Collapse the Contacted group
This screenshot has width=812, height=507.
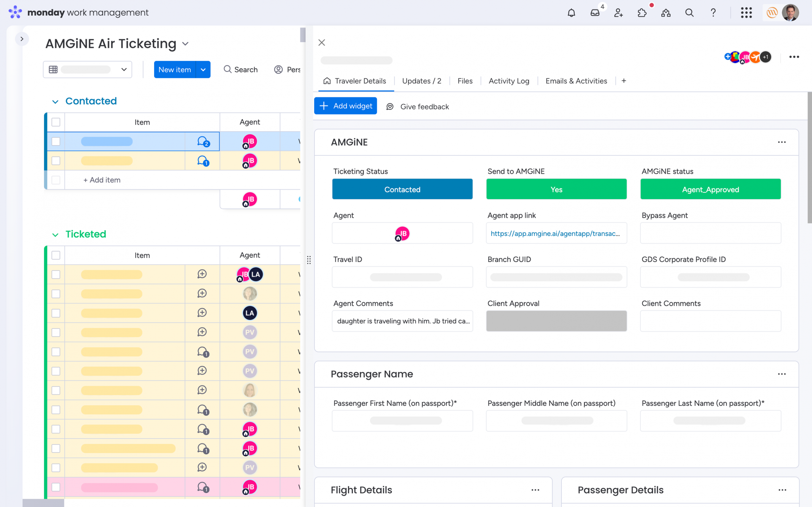(x=55, y=101)
